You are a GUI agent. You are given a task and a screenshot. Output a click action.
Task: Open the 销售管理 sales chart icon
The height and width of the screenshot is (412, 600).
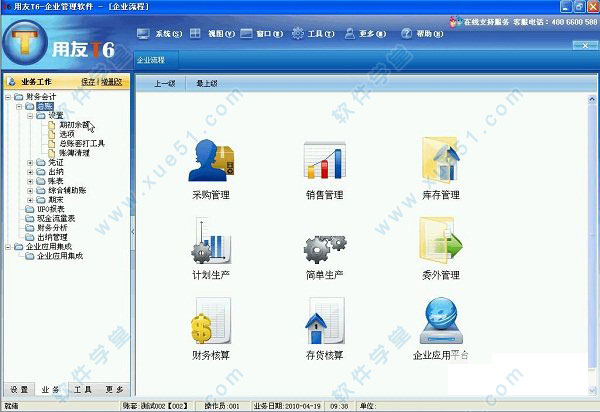coord(325,160)
